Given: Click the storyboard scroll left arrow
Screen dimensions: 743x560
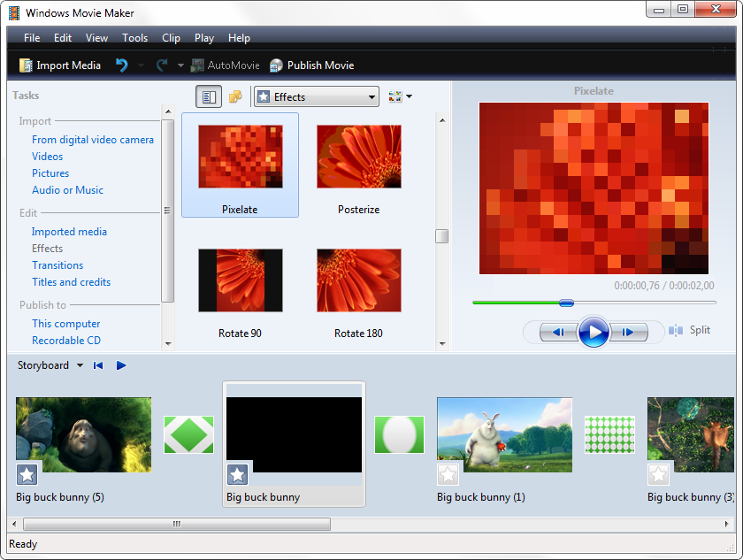Looking at the screenshot, I should (x=14, y=524).
